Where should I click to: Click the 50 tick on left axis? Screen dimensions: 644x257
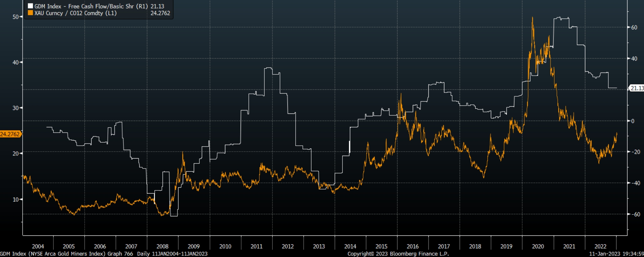[16, 17]
